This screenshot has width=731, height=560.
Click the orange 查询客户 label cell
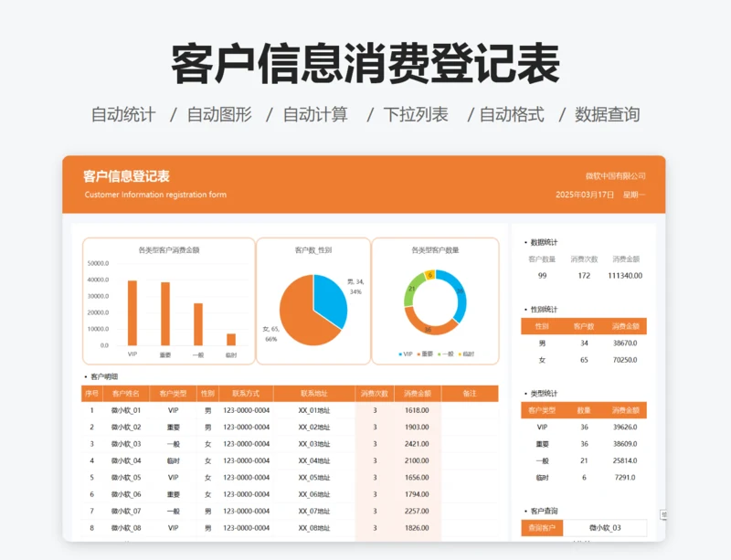tap(542, 528)
